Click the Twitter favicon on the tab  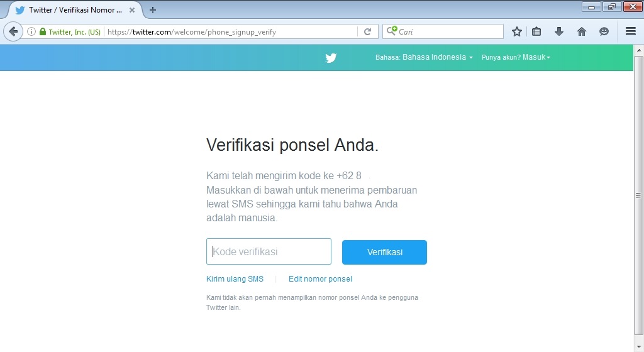pyautogui.click(x=19, y=10)
